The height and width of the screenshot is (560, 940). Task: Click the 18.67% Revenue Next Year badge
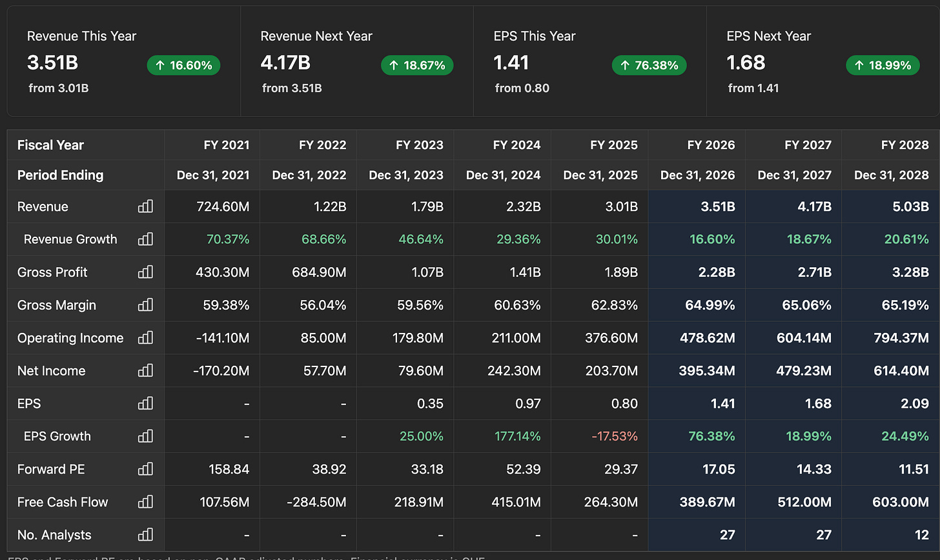tap(417, 65)
